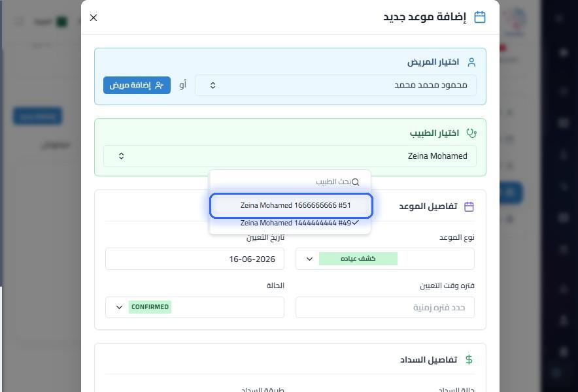
Task: Select Zeina Mohamed 1444444444 #49
Action: (291, 223)
